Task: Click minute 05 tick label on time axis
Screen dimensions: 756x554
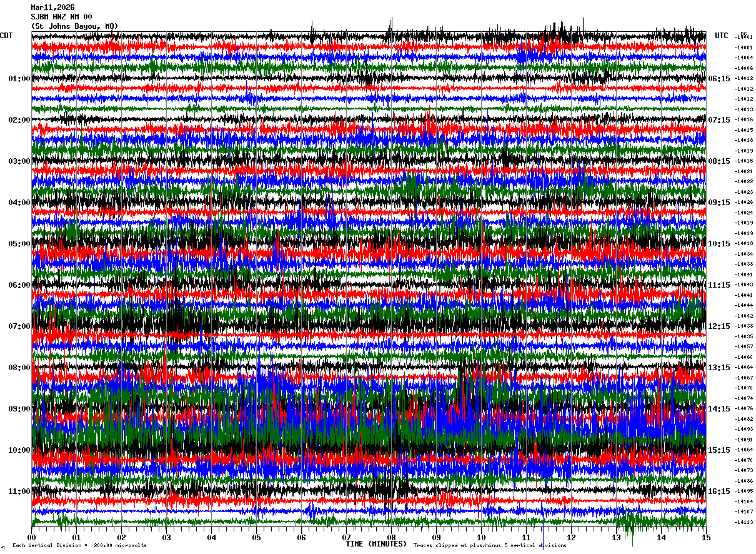Action: 256,537
